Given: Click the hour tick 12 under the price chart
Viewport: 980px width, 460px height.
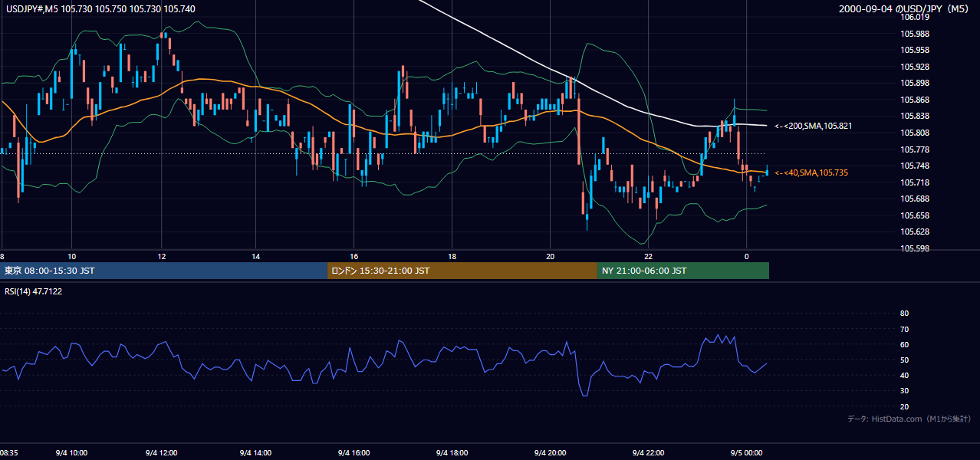Looking at the screenshot, I should [x=162, y=256].
